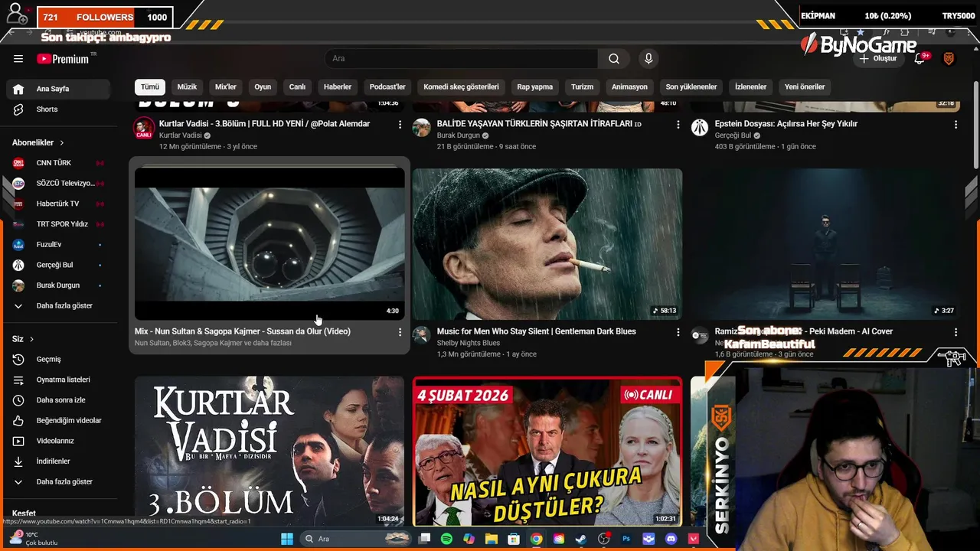Open Discord from the taskbar
Image resolution: width=980 pixels, height=551 pixels.
[x=671, y=539]
